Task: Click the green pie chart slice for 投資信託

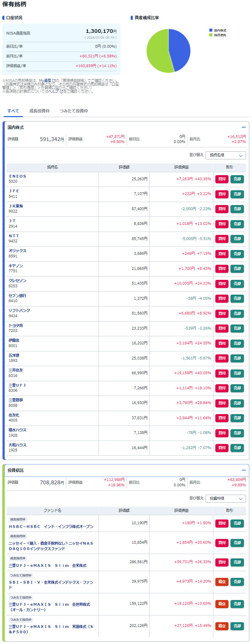Action: (x=157, y=52)
